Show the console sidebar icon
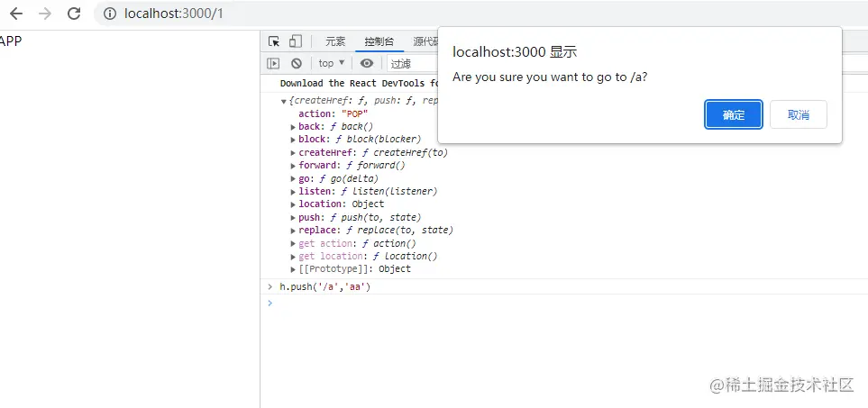Image resolution: width=868 pixels, height=408 pixels. (x=273, y=64)
